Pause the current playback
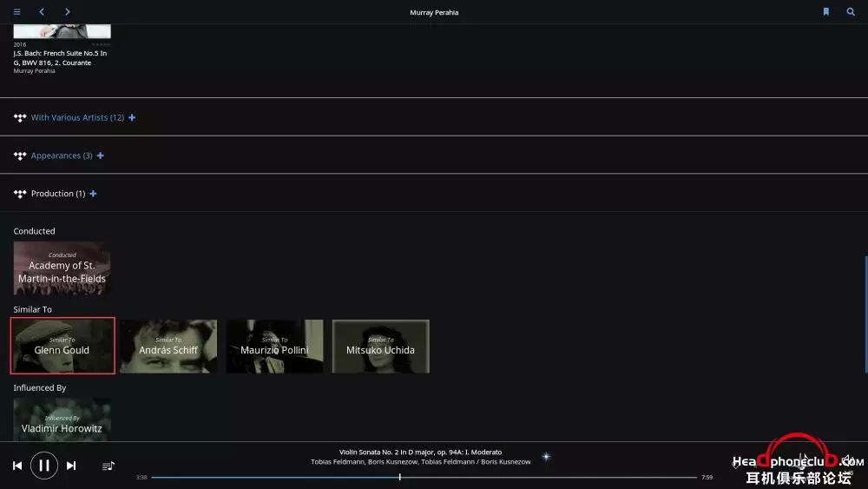The width and height of the screenshot is (868, 489). (44, 466)
